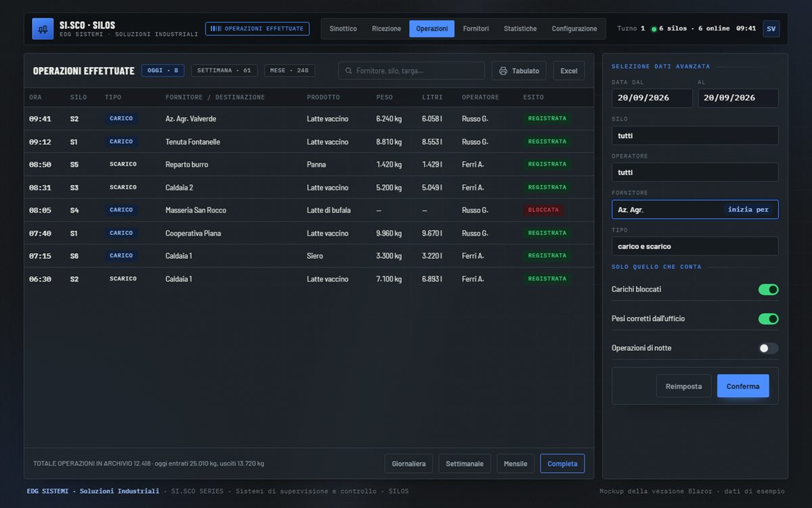Click the Latte di bufala product cell
The image size is (812, 508).
click(329, 210)
